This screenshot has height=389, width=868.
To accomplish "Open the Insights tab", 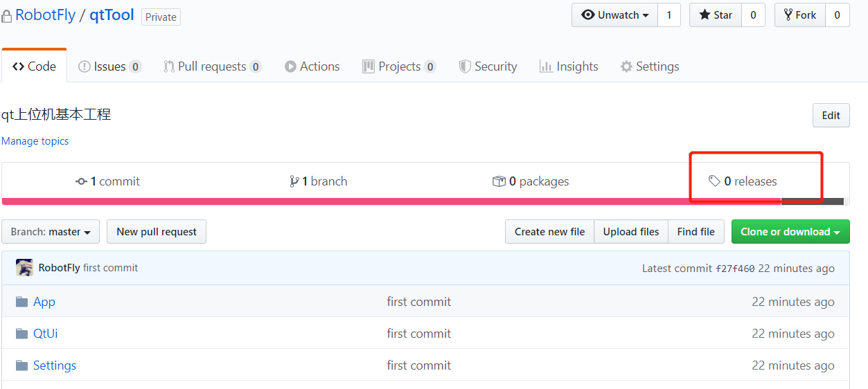I will [568, 66].
